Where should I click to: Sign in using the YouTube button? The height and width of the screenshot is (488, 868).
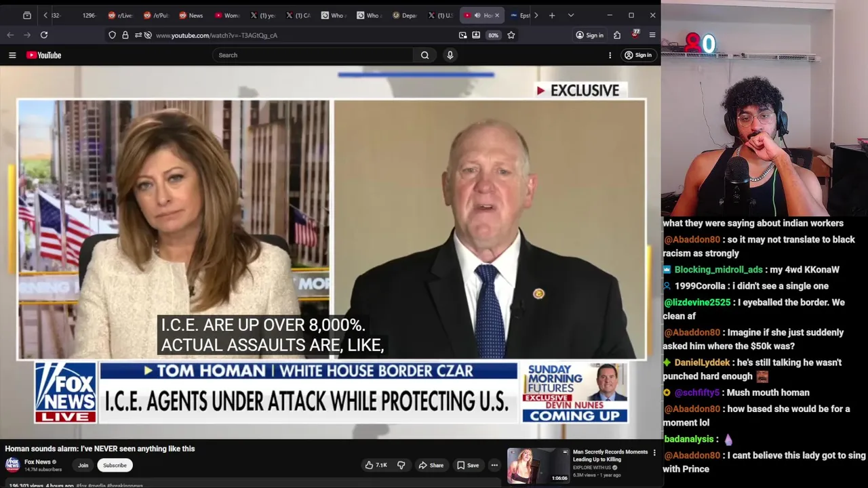(638, 55)
